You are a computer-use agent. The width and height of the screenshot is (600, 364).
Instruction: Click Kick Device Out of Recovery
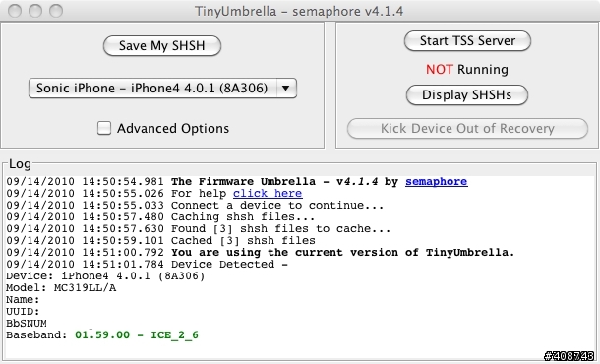467,129
